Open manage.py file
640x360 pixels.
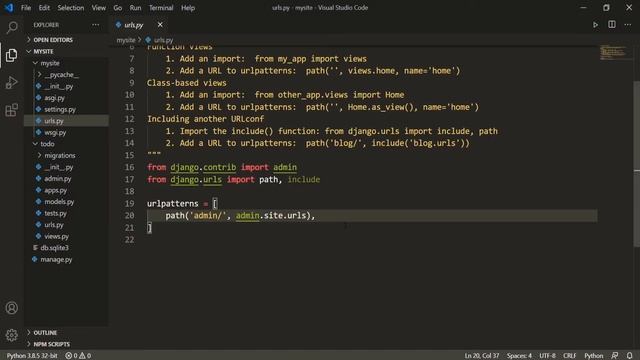pos(66,259)
